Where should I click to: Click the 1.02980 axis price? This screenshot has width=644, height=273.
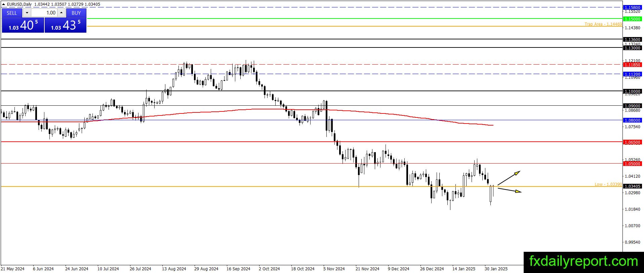tap(632, 193)
